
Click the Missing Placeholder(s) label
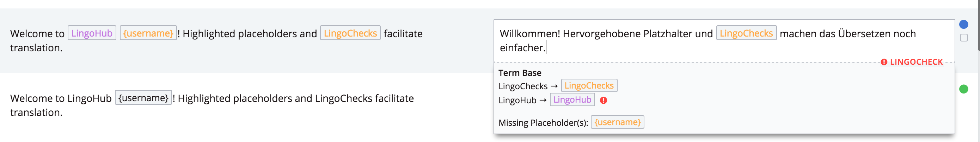coord(543,123)
